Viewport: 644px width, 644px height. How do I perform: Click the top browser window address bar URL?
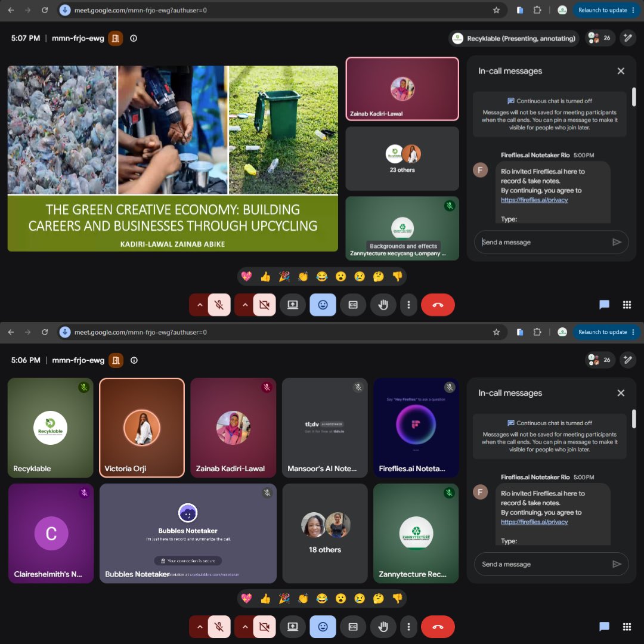[x=141, y=10]
